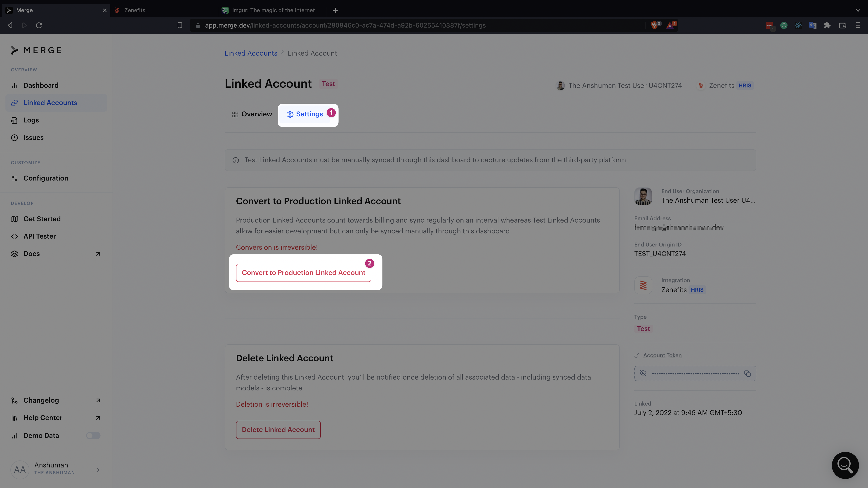Screen dimensions: 868x488
Task: Switch to the Overview tab
Action: coord(252,114)
